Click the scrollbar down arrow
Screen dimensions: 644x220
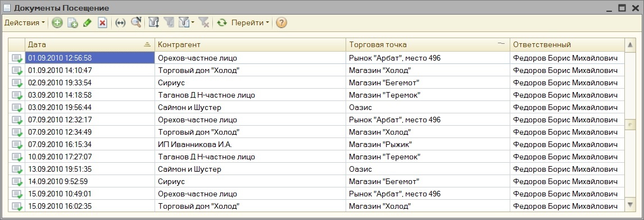click(x=630, y=204)
